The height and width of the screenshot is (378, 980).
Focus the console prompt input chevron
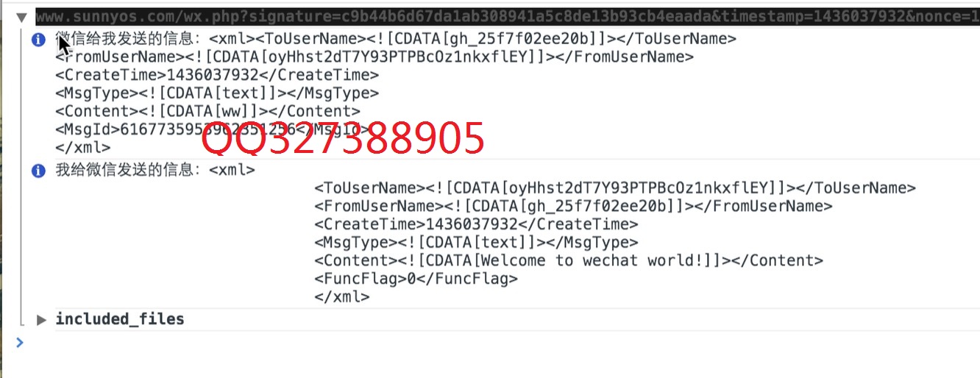click(x=20, y=342)
